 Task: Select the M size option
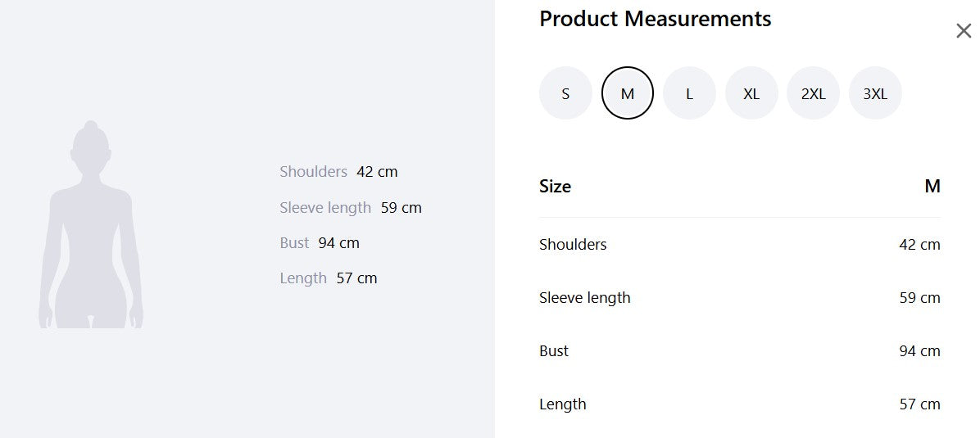pos(628,93)
